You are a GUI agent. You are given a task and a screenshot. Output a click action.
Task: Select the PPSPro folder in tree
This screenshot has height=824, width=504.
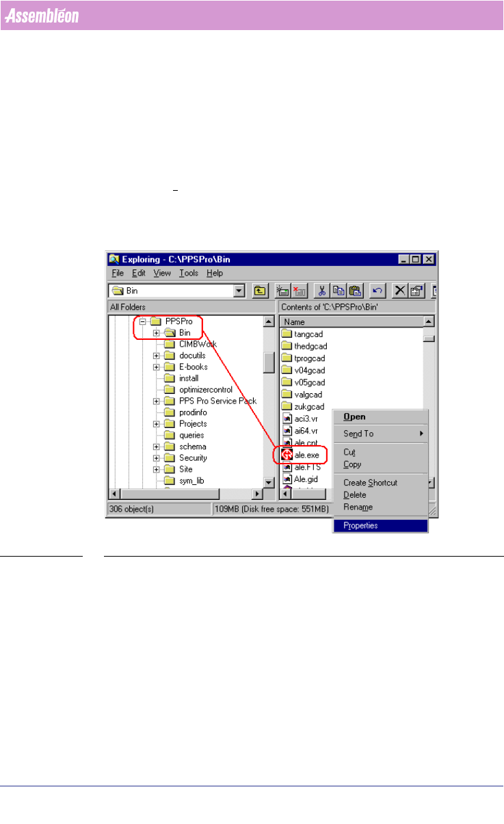coord(172,321)
